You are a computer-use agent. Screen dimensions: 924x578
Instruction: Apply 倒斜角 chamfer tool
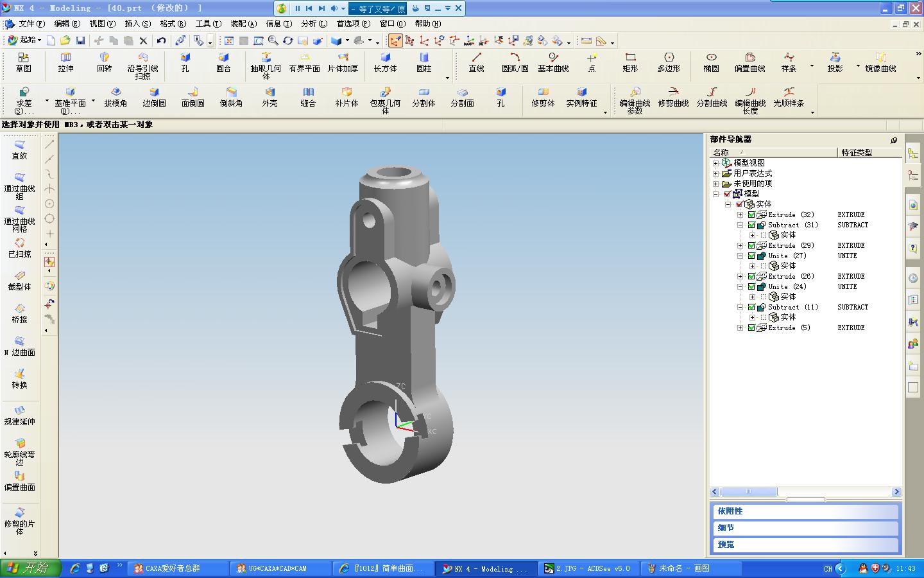click(x=231, y=98)
